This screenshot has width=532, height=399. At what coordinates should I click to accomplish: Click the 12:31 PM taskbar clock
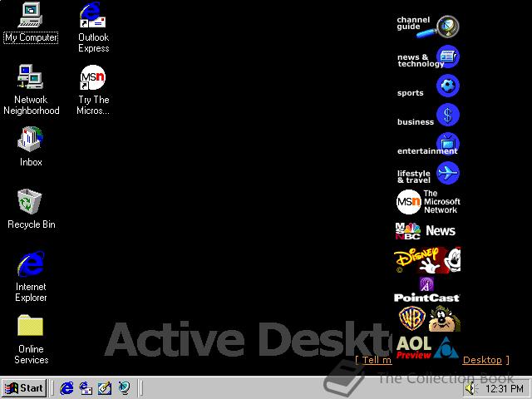[505, 388]
